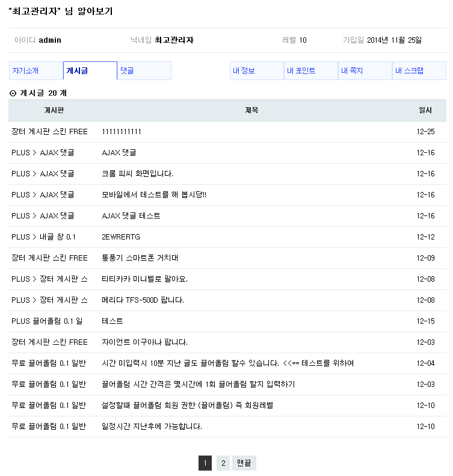Open the post titled 2EWRERTG
This screenshot has width=453, height=476.
pos(121,237)
